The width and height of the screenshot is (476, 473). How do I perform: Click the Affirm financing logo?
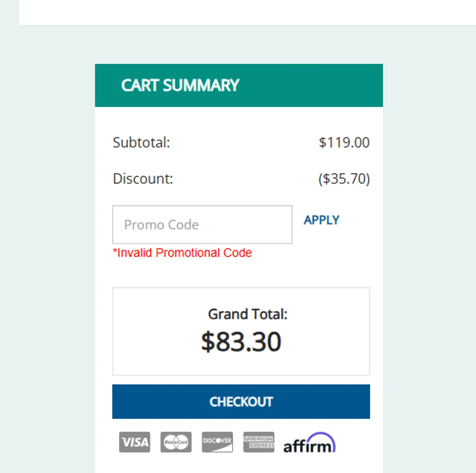pos(309,443)
